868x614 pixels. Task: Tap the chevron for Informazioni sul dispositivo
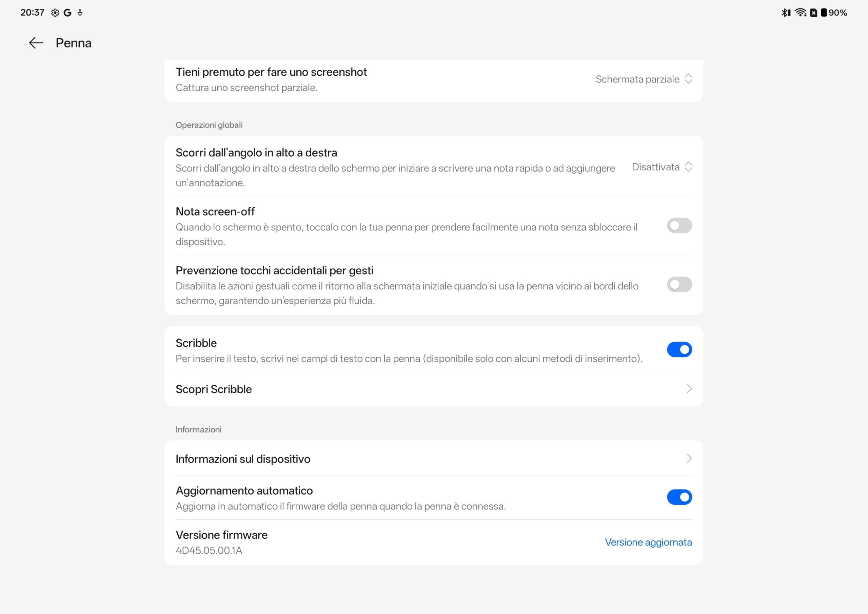pos(689,459)
